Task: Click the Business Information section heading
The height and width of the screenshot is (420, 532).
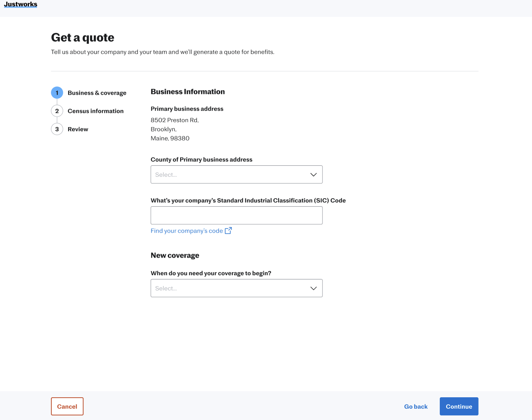Action: (188, 92)
